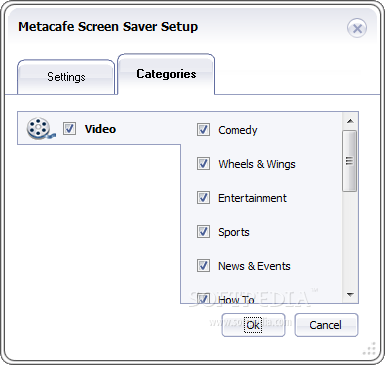Confirm with the Ok button
The image size is (385, 365).
[253, 325]
